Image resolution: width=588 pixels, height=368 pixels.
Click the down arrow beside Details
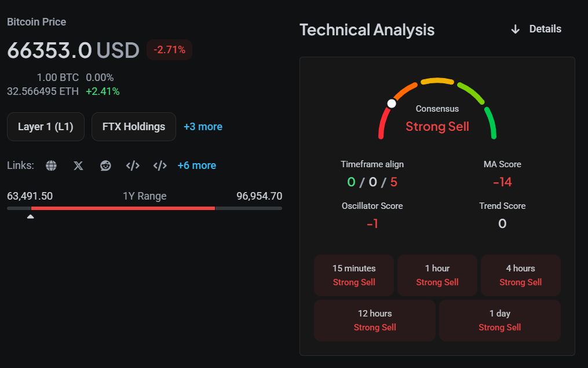[x=515, y=29]
